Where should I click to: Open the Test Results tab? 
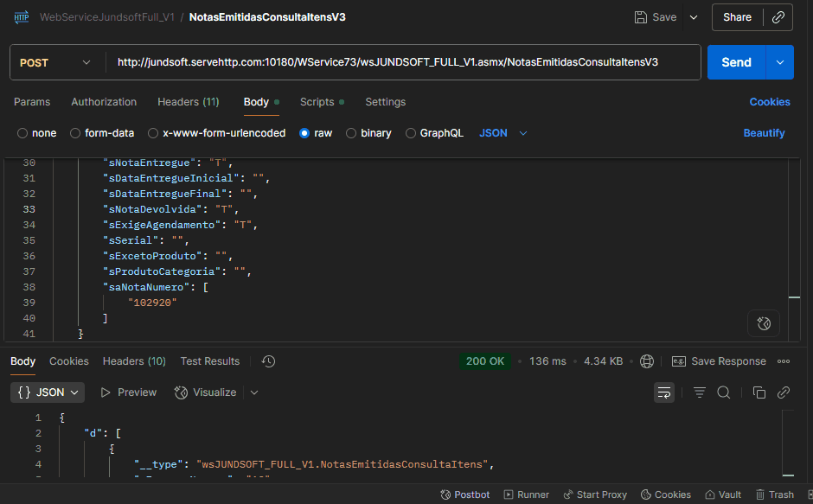[x=210, y=361]
